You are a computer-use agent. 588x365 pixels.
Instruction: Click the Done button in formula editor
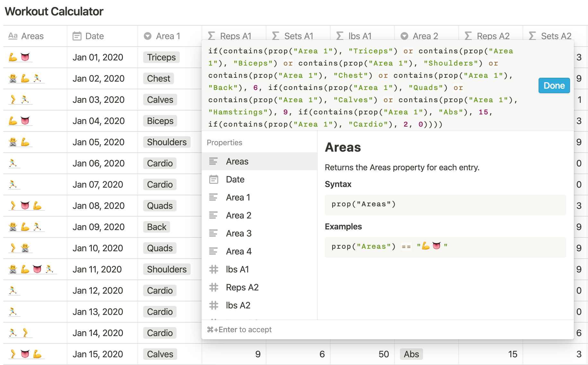(x=554, y=85)
